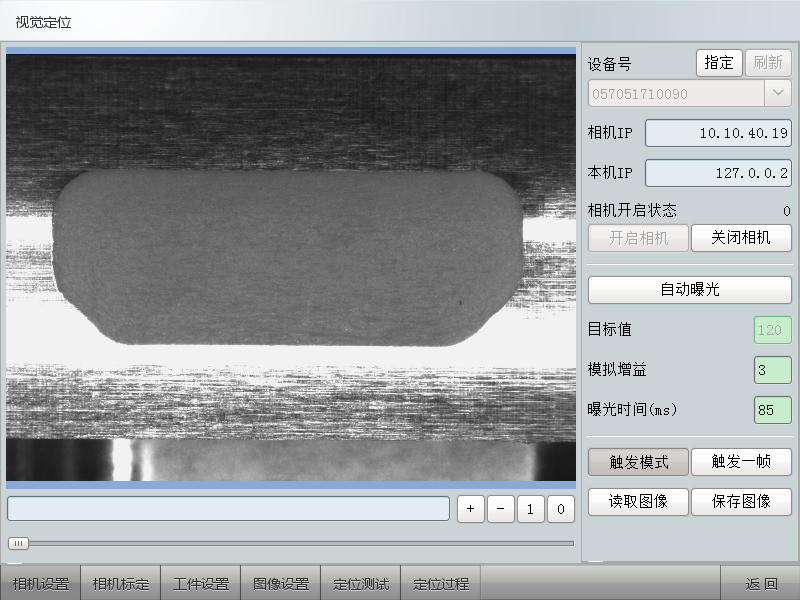Toggle the 触发模式 trigger mode button
This screenshot has height=600, width=800.
[638, 462]
